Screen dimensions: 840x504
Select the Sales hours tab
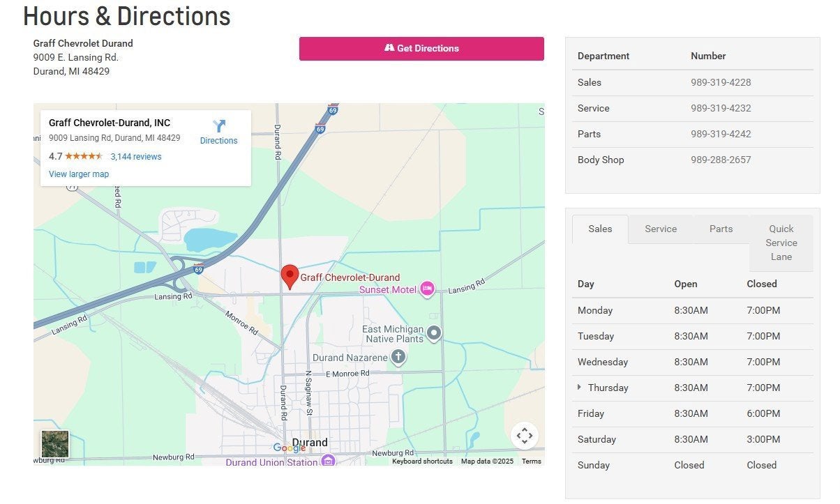pyautogui.click(x=600, y=229)
